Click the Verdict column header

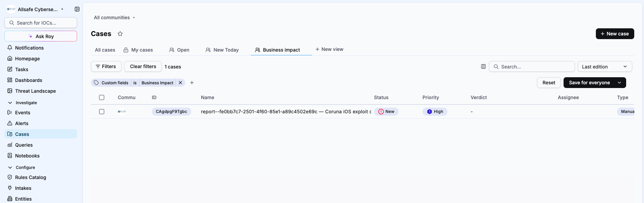479,97
